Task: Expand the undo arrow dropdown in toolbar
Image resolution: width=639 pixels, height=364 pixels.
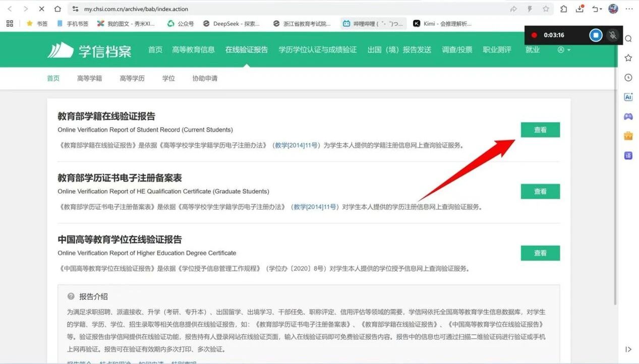Action: 597,9
